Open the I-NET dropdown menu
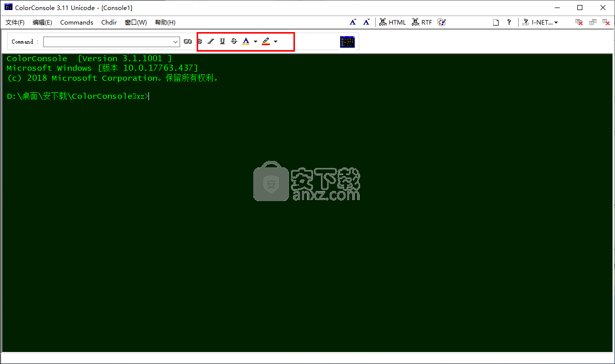The height and width of the screenshot is (364, 615). (540, 22)
